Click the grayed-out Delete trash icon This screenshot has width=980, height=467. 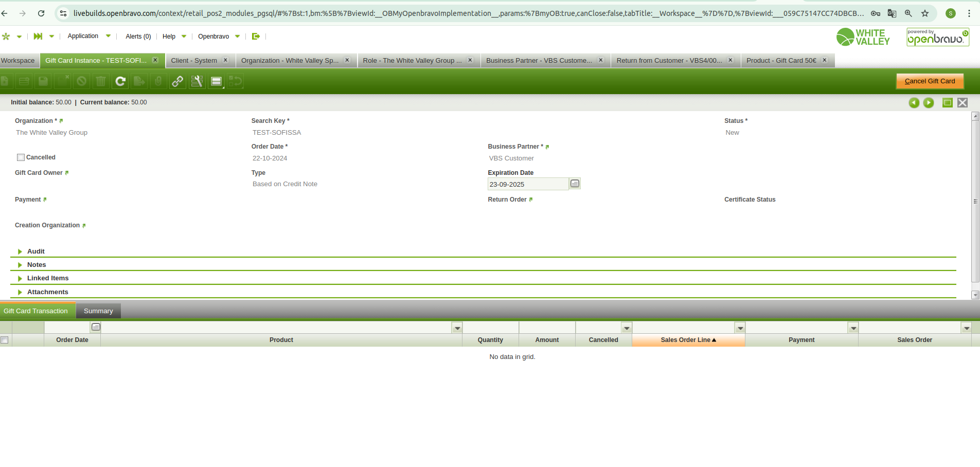point(101,81)
